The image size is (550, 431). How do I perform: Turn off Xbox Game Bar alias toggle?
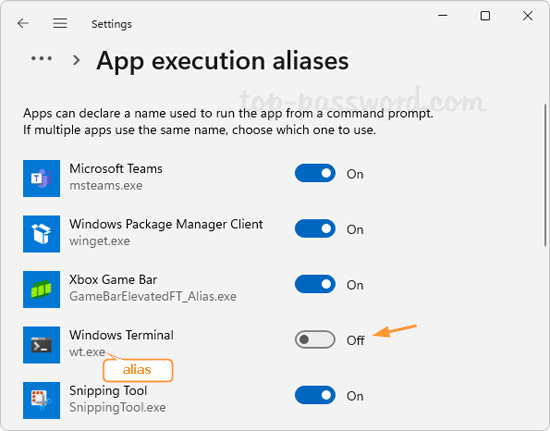point(315,284)
